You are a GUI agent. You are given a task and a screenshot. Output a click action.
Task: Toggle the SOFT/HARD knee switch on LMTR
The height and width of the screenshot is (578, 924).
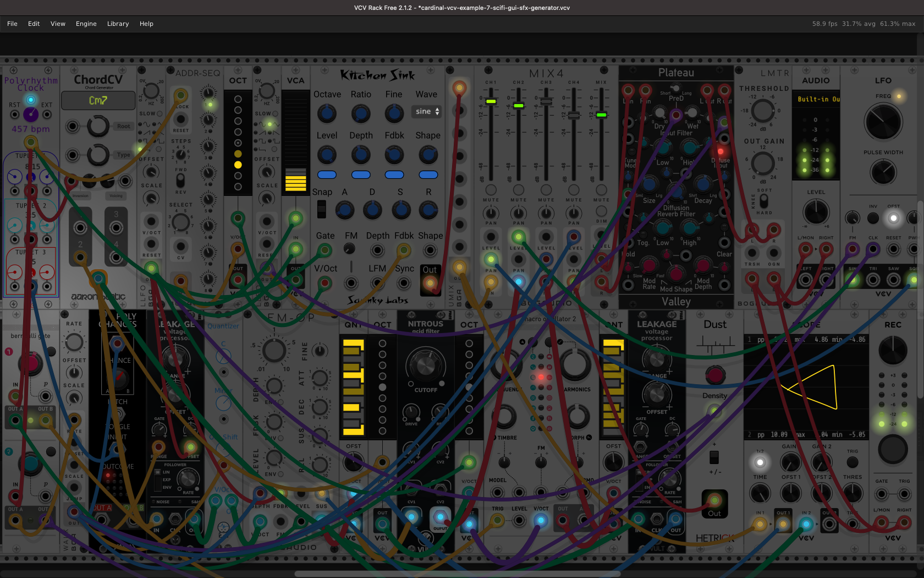[x=765, y=201]
